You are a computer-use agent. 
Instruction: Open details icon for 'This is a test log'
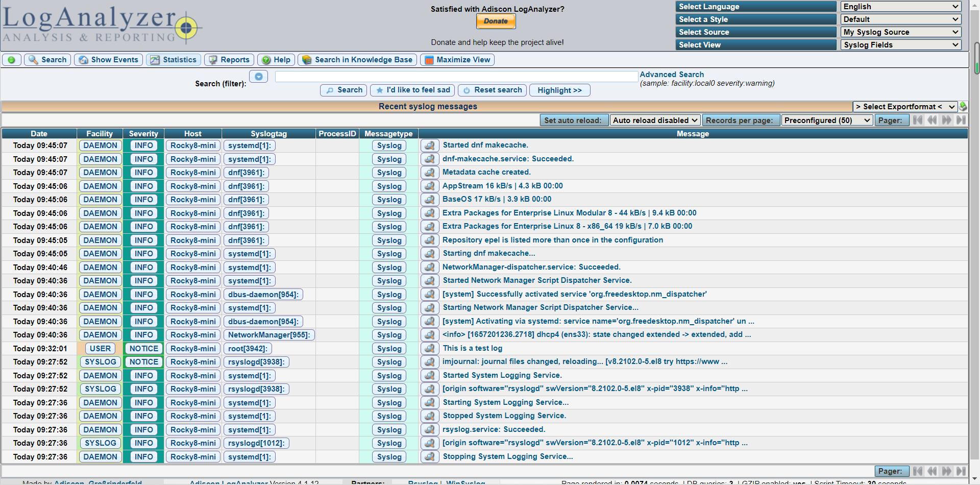(x=430, y=349)
